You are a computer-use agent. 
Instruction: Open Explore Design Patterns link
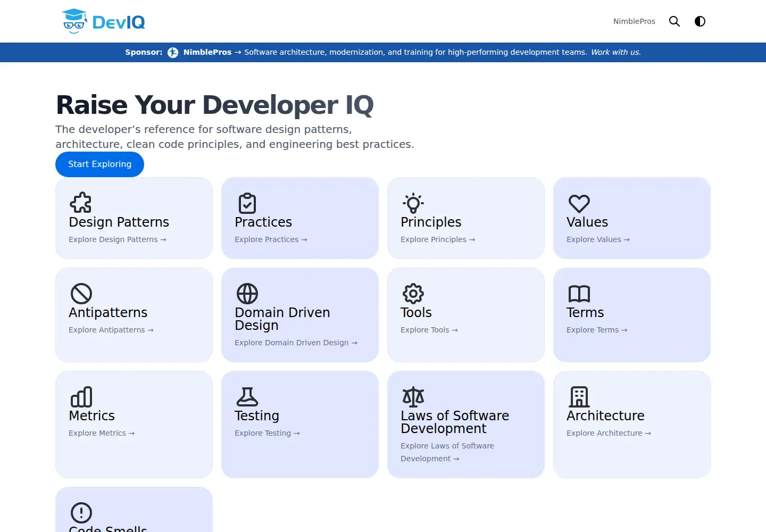coord(118,239)
